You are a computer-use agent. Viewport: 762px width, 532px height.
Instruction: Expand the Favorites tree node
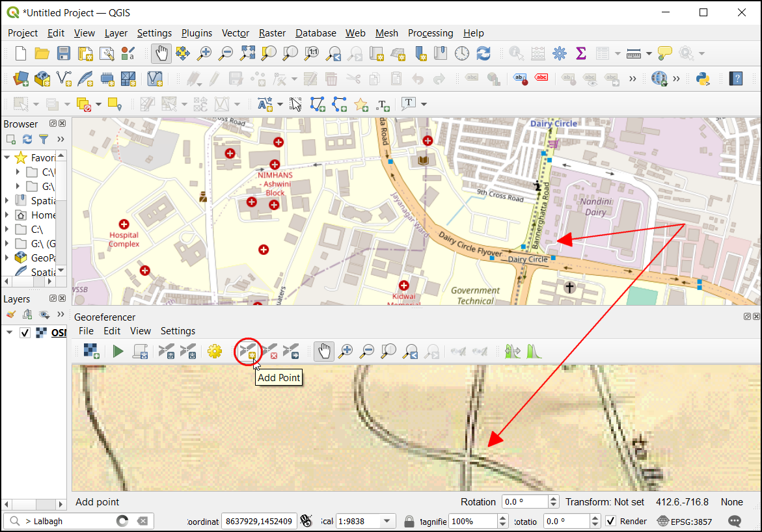point(7,157)
